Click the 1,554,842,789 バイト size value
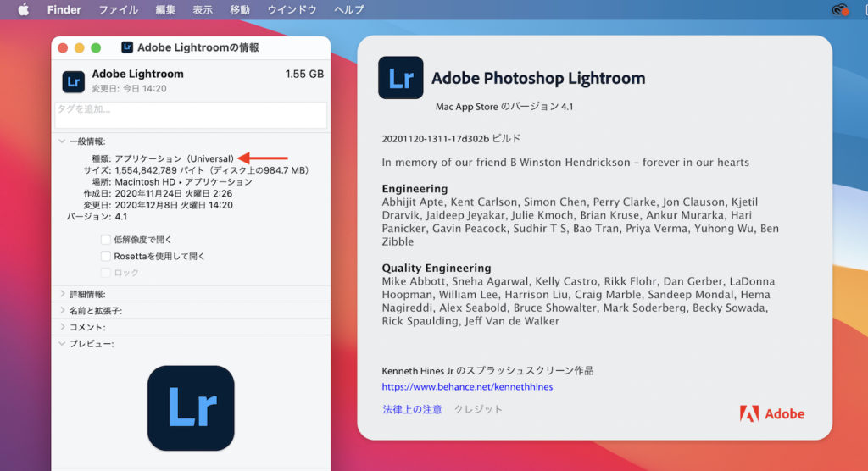 pyautogui.click(x=211, y=170)
